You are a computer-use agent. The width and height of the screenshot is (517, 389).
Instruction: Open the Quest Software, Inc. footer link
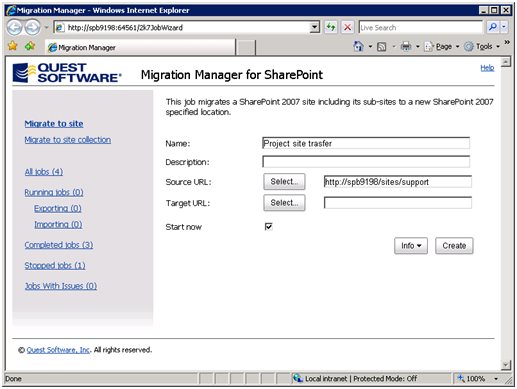[x=58, y=350]
